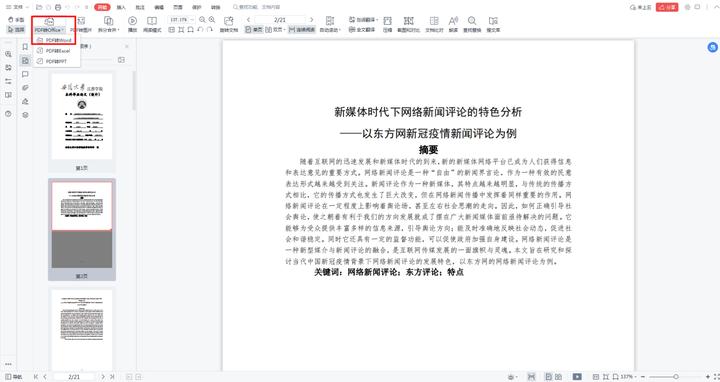Screen dimensions: 720x382
Task: Open the attachments paperclip icon in sidebar
Action: tap(25, 88)
